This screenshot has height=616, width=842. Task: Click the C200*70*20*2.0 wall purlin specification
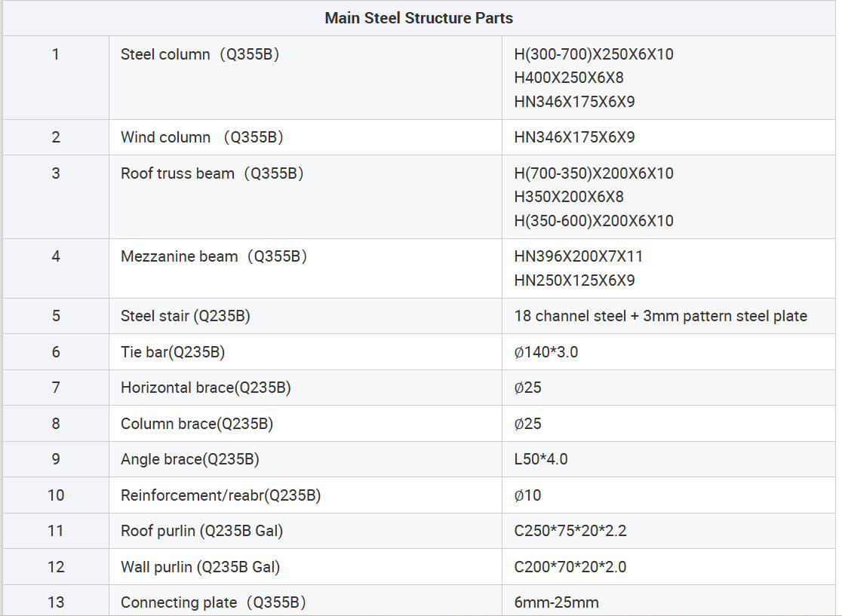570,567
